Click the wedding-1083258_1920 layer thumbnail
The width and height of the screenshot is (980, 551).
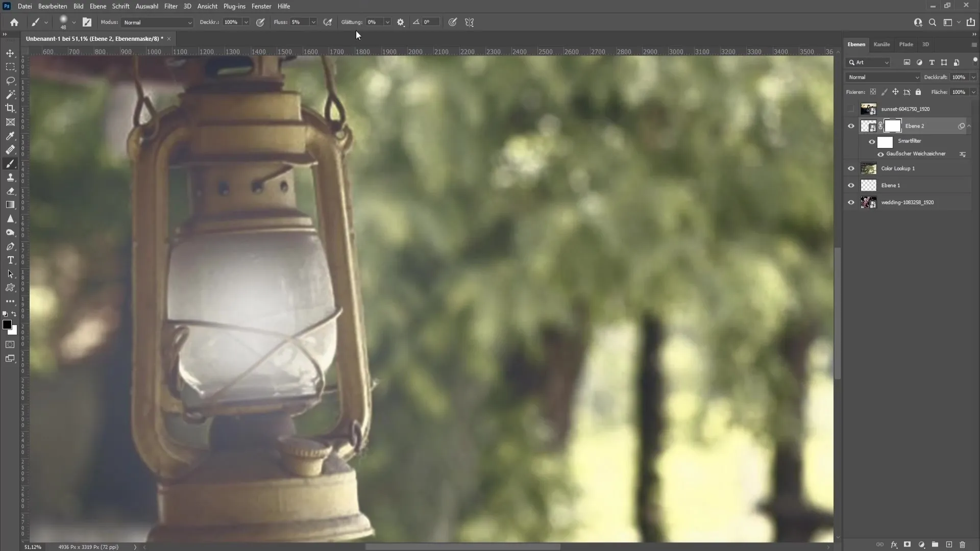tap(869, 203)
